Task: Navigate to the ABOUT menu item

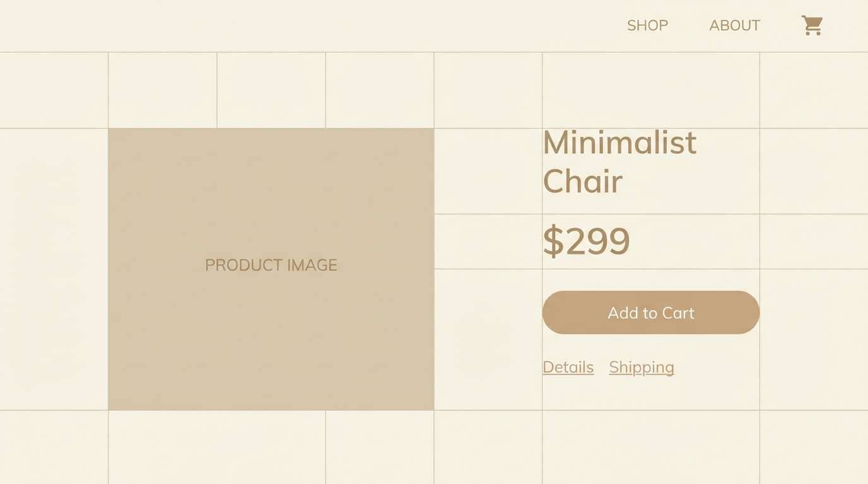Action: 734,25
